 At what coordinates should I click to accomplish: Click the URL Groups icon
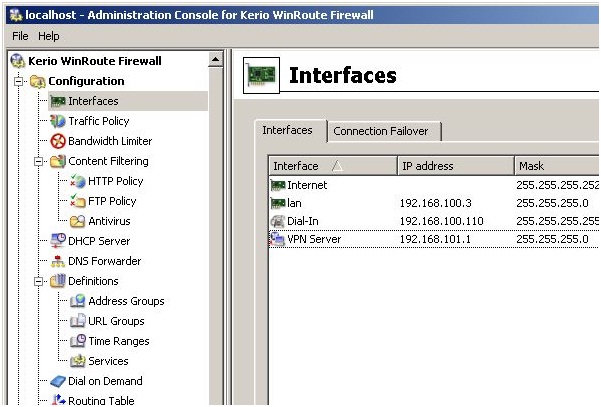coord(78,321)
